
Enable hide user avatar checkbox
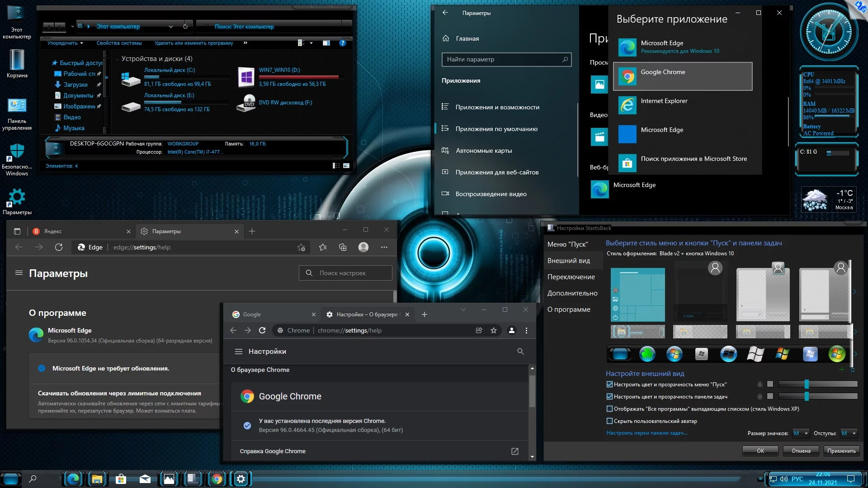[x=609, y=421]
